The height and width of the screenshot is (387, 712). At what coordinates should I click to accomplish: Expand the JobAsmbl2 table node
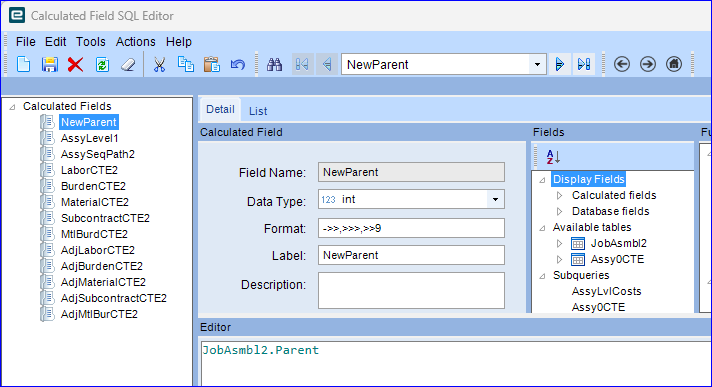click(x=559, y=243)
